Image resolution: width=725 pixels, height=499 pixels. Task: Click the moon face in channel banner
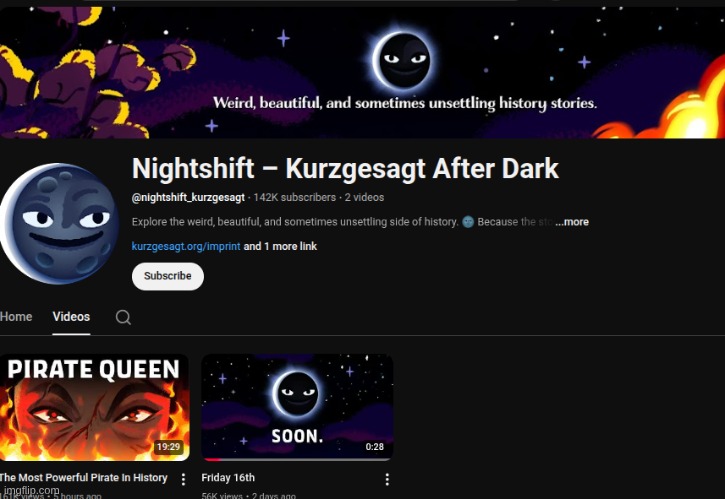(x=403, y=60)
